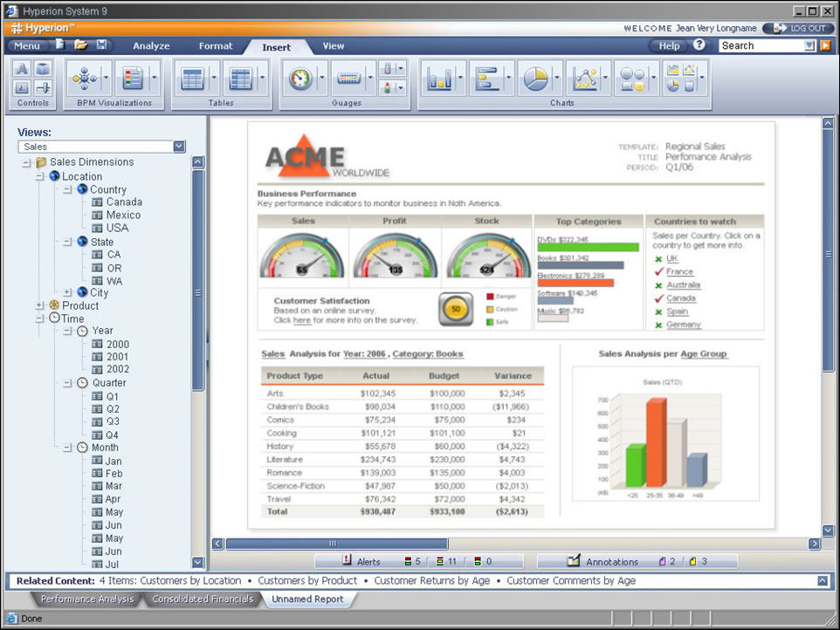Open the Menu button
The height and width of the screenshot is (630, 840).
[x=27, y=46]
